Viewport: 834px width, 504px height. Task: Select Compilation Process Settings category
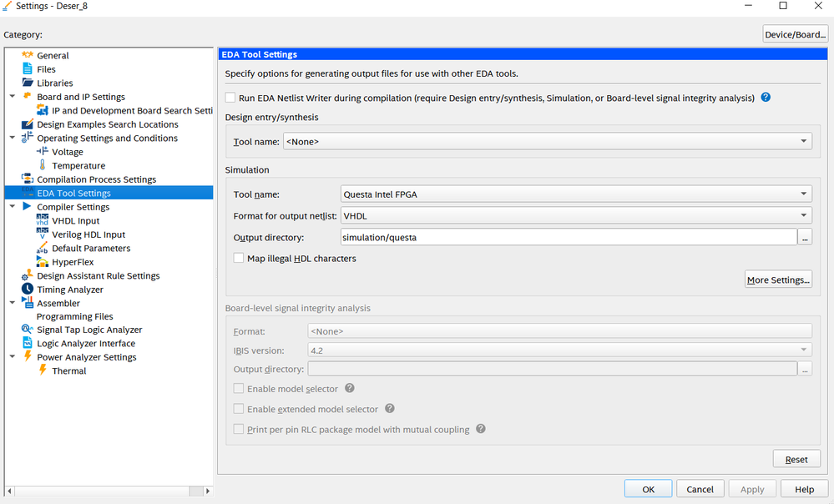pyautogui.click(x=96, y=179)
